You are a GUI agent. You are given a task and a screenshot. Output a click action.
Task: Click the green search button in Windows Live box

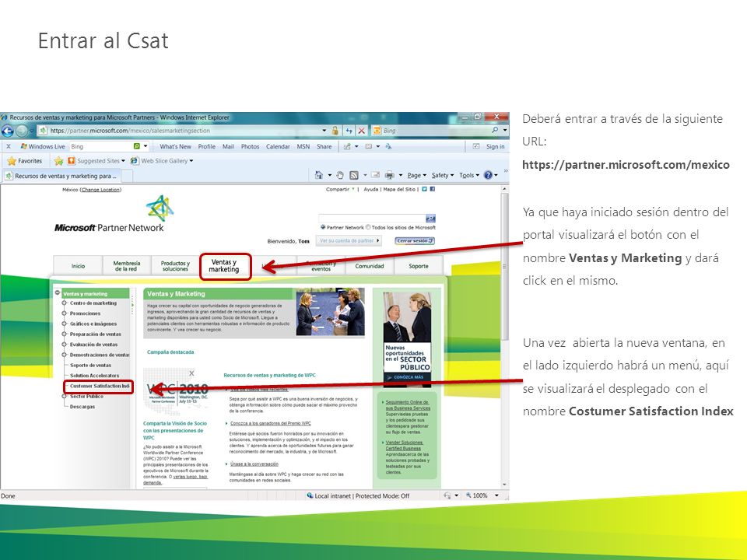click(137, 146)
